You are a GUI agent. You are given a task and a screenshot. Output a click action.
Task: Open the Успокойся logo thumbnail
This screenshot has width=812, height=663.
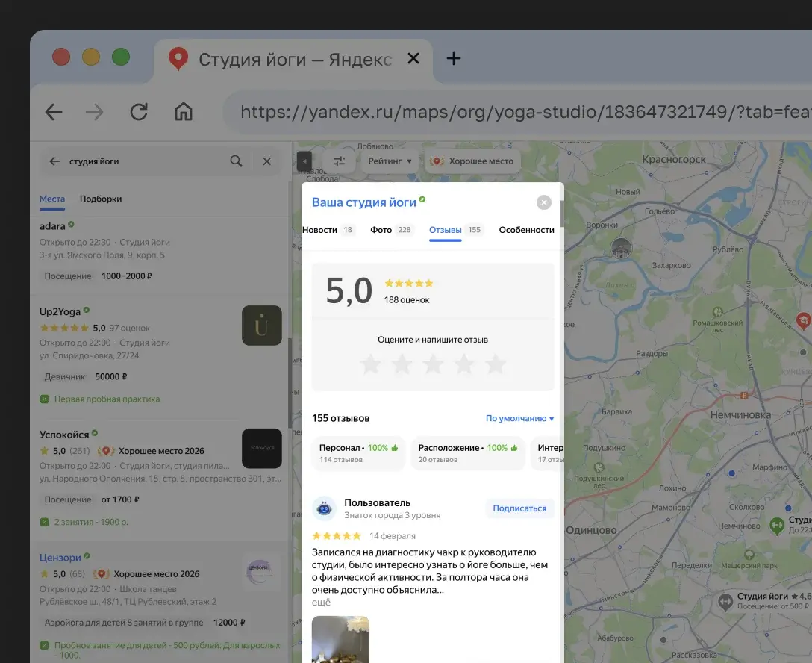tap(262, 448)
